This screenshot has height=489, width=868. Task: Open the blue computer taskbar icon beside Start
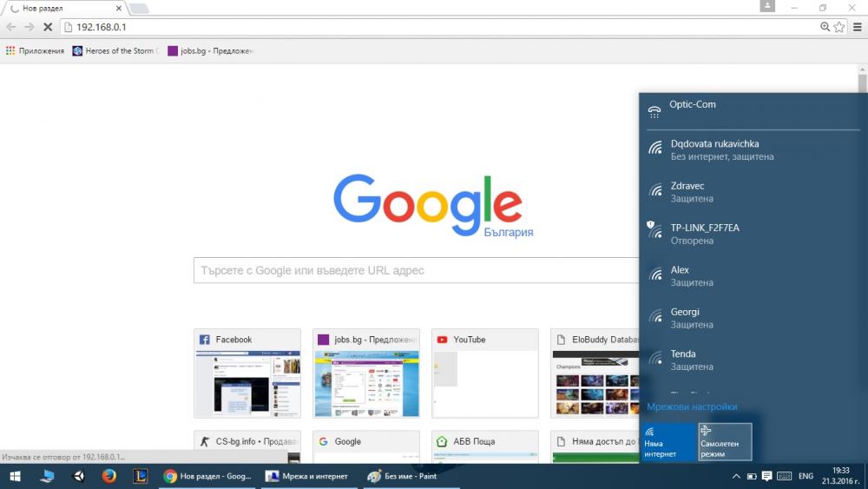(47, 476)
